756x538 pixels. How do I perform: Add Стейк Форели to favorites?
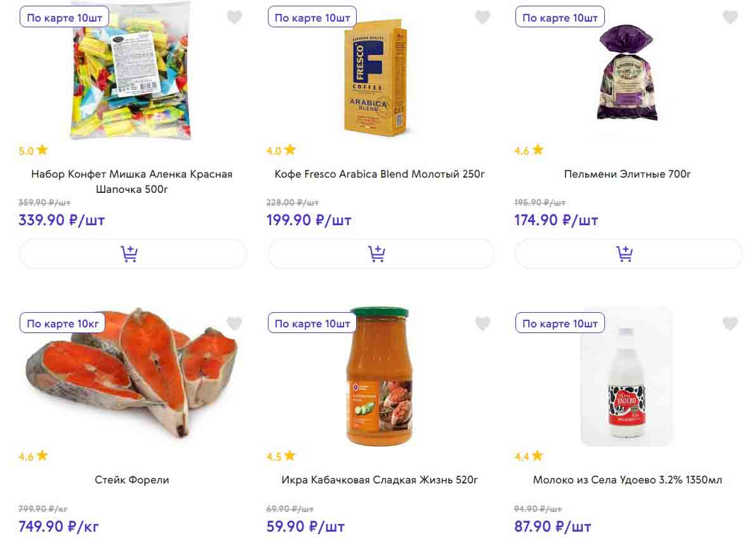pyautogui.click(x=235, y=324)
